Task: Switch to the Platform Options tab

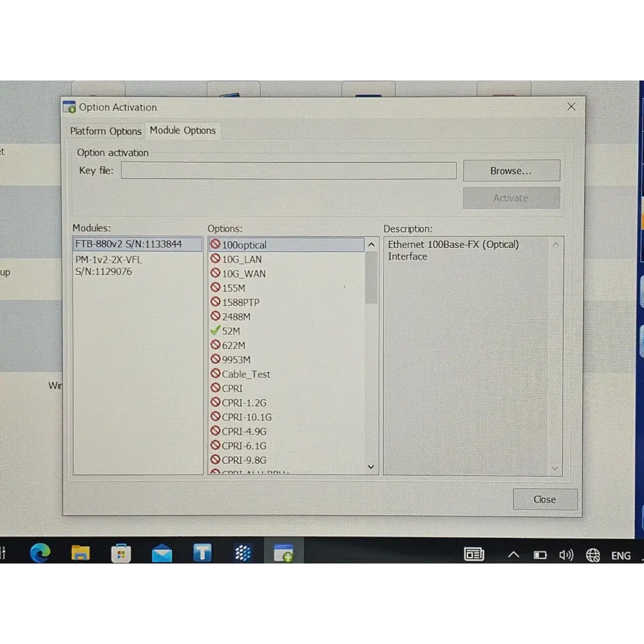Action: 106,131
